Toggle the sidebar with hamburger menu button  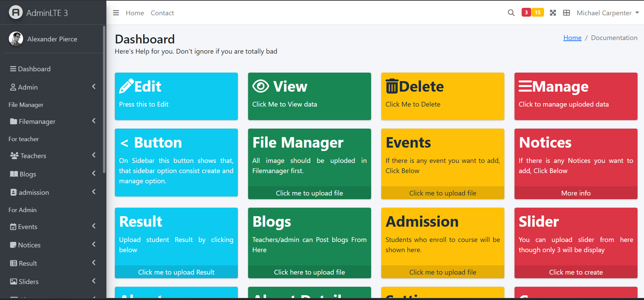click(116, 13)
